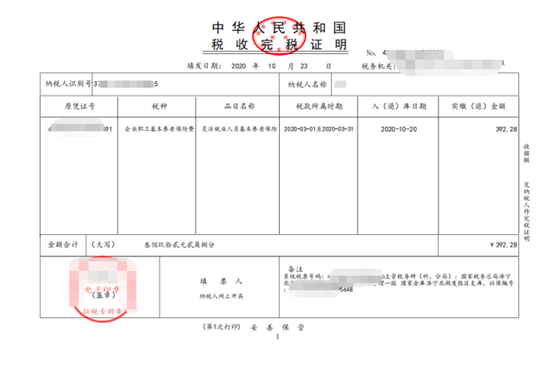Click the cell 企业职工基本养老保险费

pyautogui.click(x=159, y=129)
